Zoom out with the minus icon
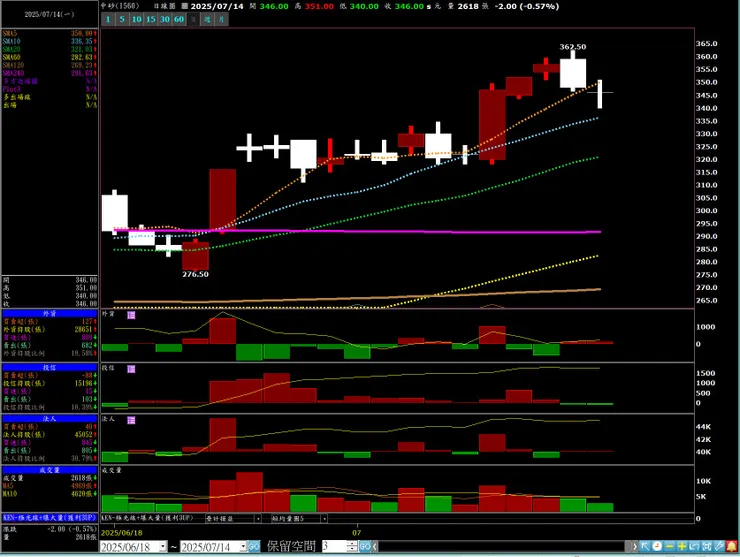The width and height of the screenshot is (740, 557). tap(669, 546)
